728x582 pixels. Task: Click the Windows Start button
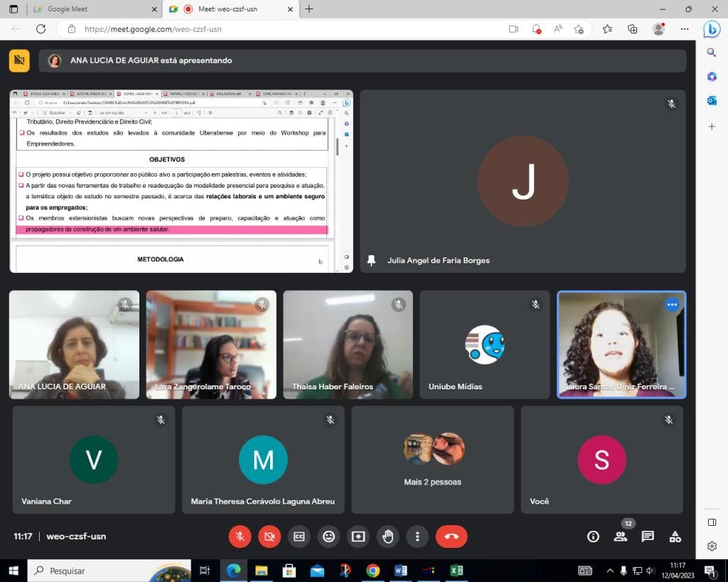14,571
